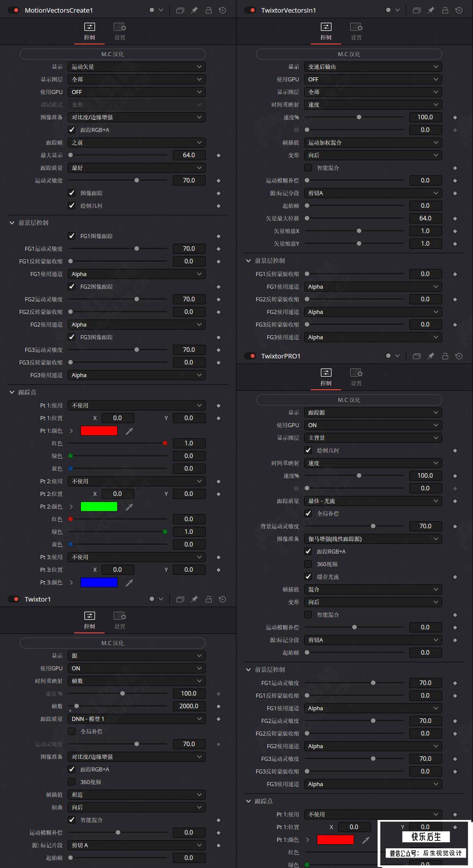This screenshot has height=868, width=473.
Task: Open versions icon on TwixtorVectorsIn1 header
Action: 416,10
